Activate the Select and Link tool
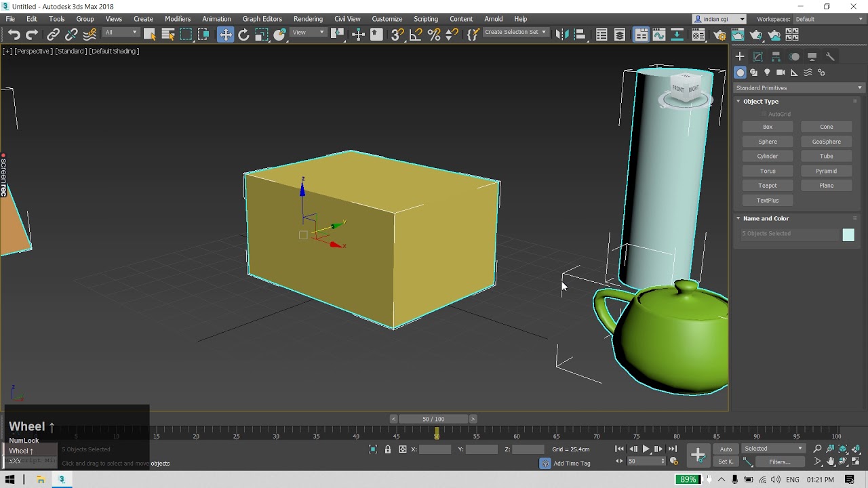 tap(53, 35)
